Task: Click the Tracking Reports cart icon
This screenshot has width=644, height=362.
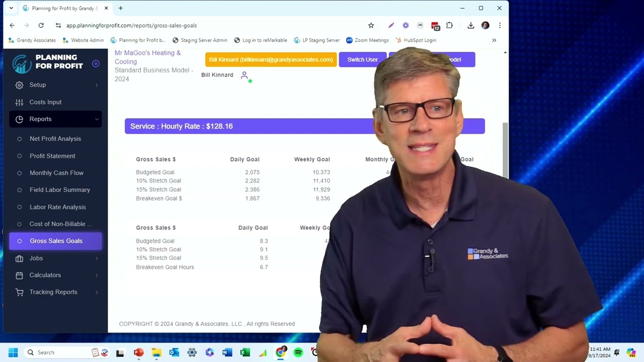Action: click(19, 292)
